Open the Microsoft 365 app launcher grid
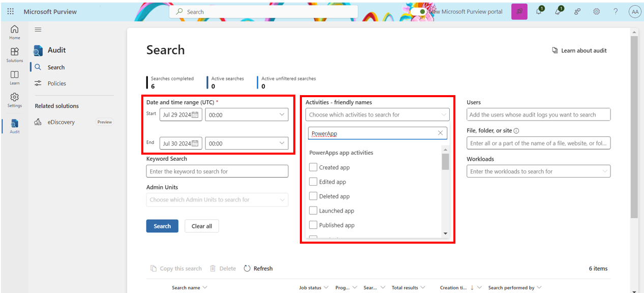Screen dimensions: 644x293 coord(10,11)
